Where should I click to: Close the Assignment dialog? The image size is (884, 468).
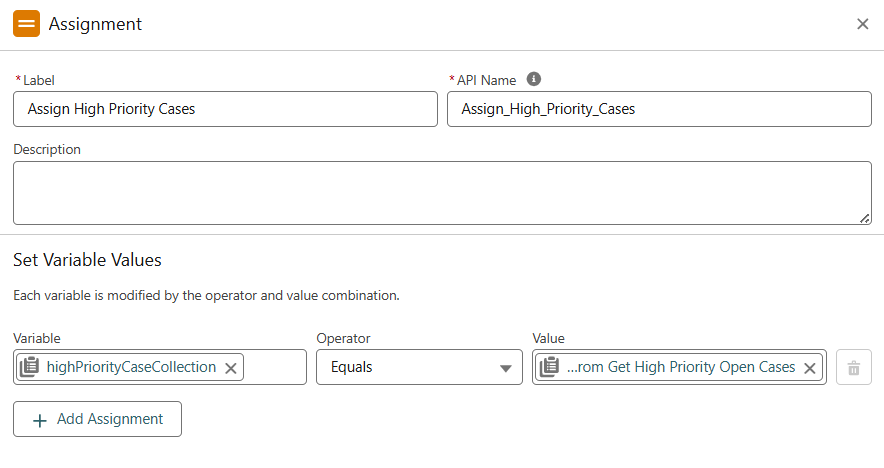coord(862,24)
